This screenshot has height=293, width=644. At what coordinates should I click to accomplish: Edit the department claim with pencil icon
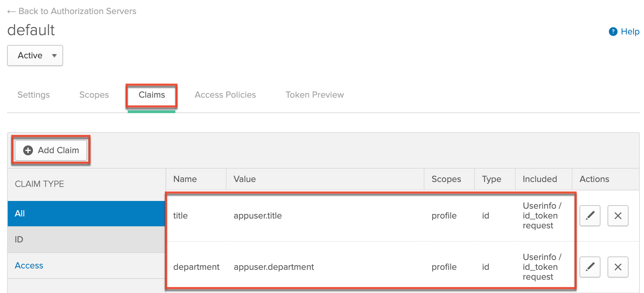point(590,267)
